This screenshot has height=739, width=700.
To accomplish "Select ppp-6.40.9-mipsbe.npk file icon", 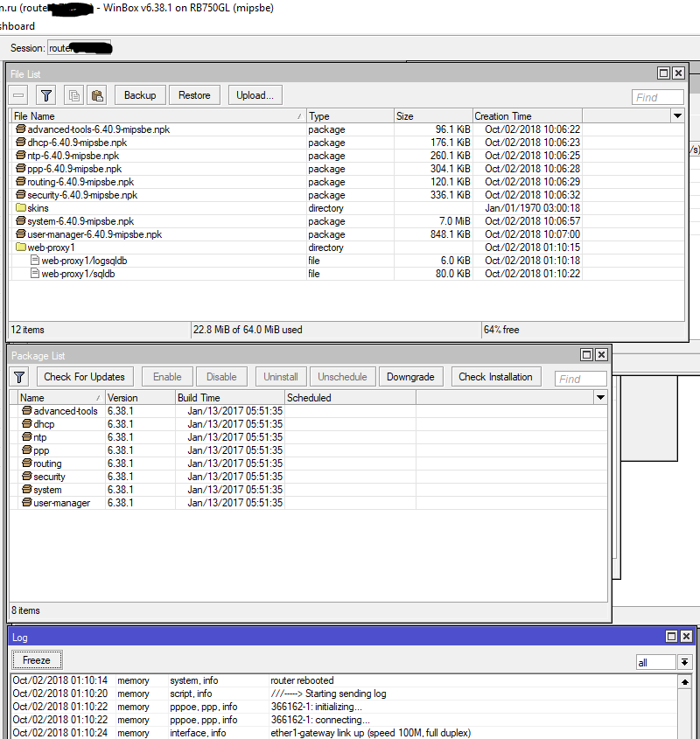I will [21, 168].
